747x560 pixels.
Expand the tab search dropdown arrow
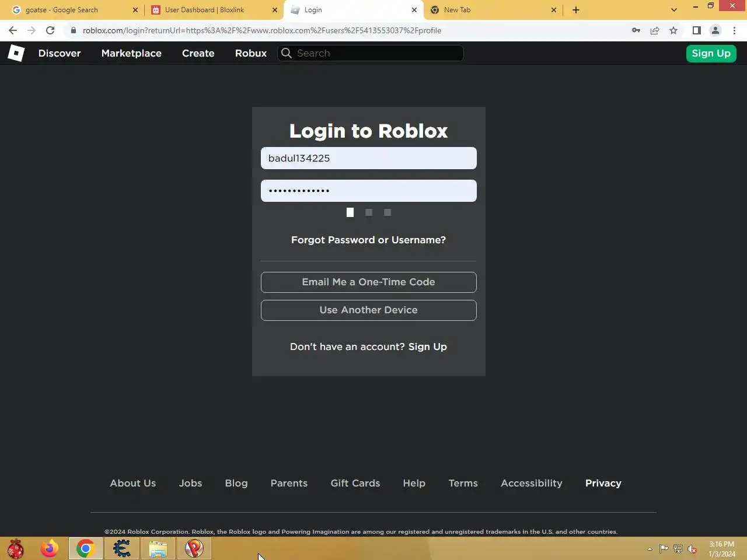pos(674,10)
